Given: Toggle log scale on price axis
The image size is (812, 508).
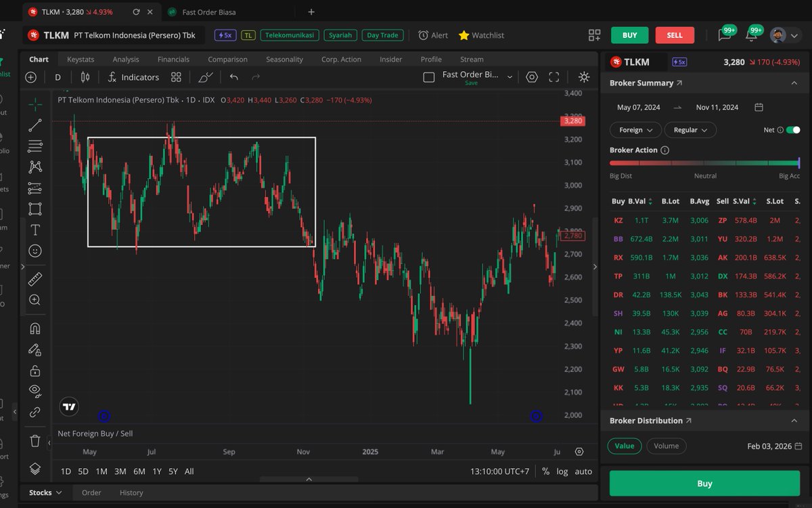Looking at the screenshot, I should coord(562,471).
